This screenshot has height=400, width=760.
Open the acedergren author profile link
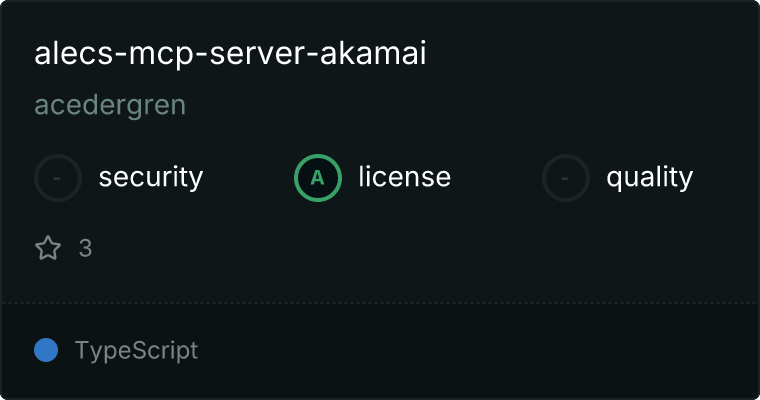[x=110, y=105]
